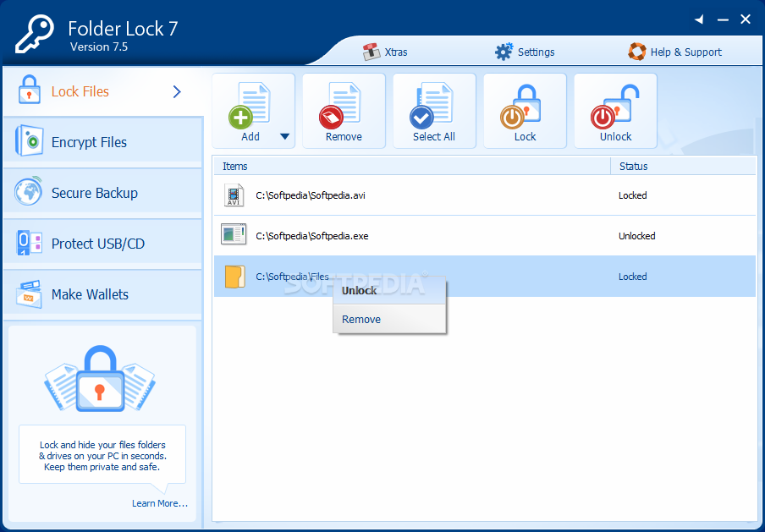Image resolution: width=765 pixels, height=532 pixels.
Task: Click the Softpedia.exe application icon
Action: [x=234, y=234]
